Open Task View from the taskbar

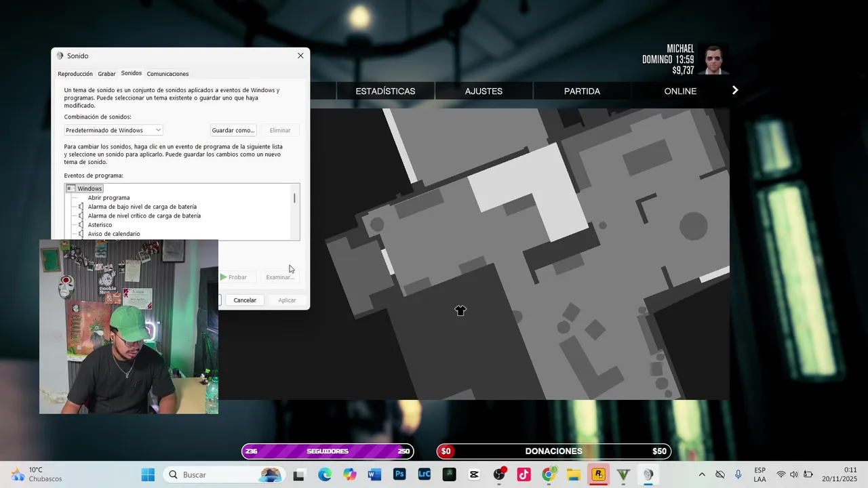298,474
